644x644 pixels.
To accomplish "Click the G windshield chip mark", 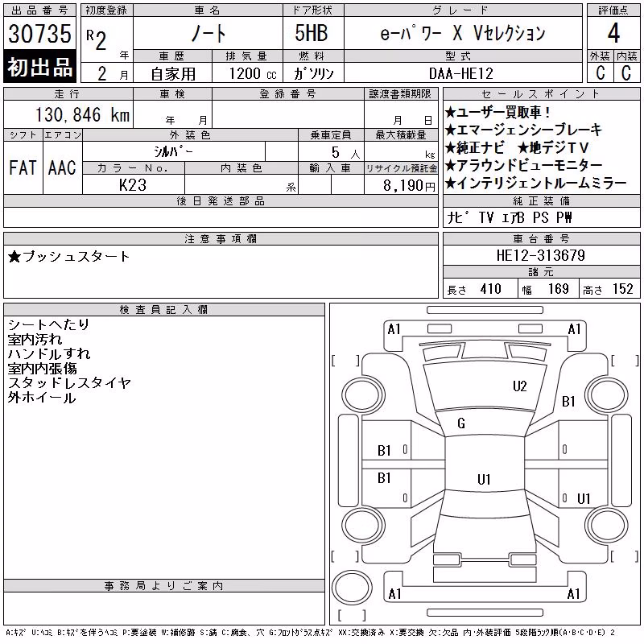I will point(461,423).
